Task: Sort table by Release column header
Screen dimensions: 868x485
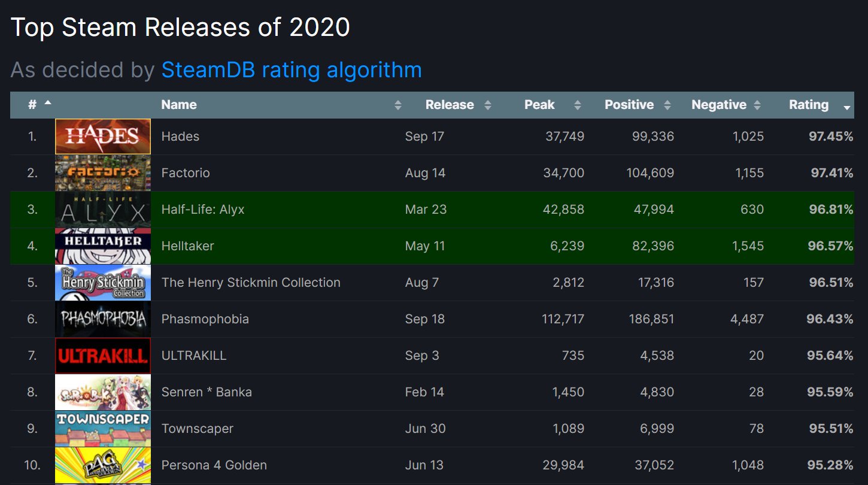Action: (450, 105)
